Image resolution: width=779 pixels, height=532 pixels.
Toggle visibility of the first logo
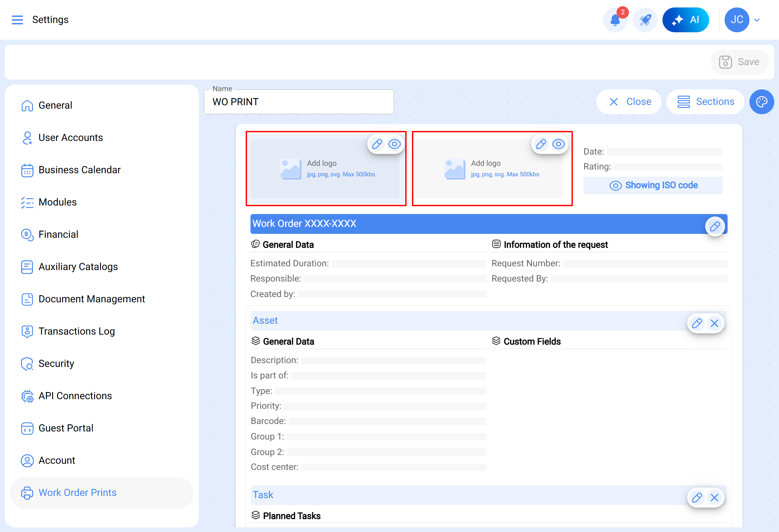click(x=394, y=144)
